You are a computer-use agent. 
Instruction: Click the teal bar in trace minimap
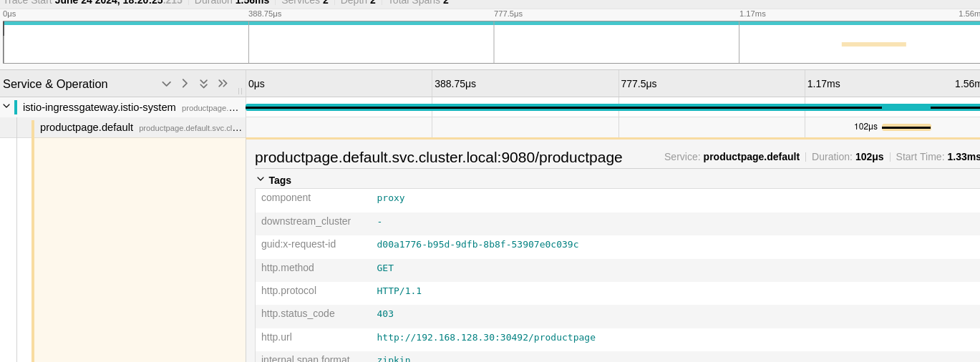pyautogui.click(x=491, y=23)
